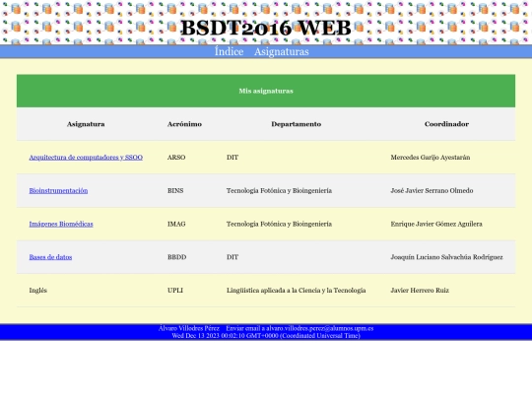Image resolution: width=532 pixels, height=399 pixels.
Task: Select DIT department in the BBDD row
Action: [x=297, y=257]
